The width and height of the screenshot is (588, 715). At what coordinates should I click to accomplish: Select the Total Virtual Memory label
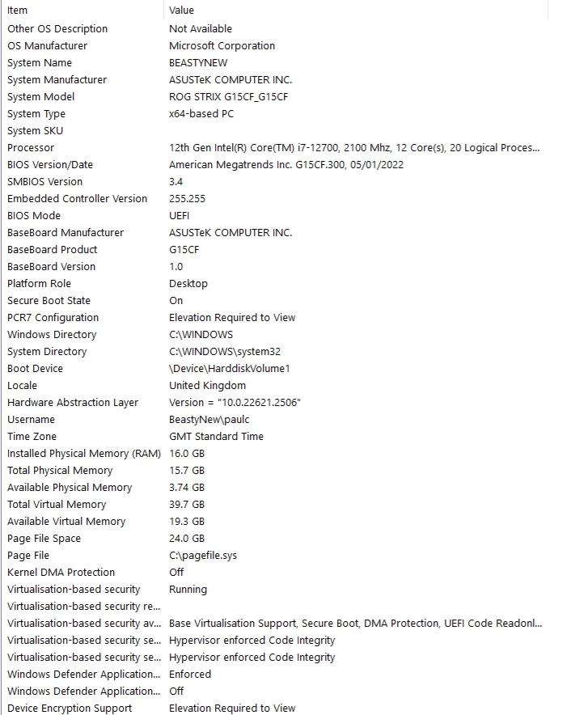(57, 505)
